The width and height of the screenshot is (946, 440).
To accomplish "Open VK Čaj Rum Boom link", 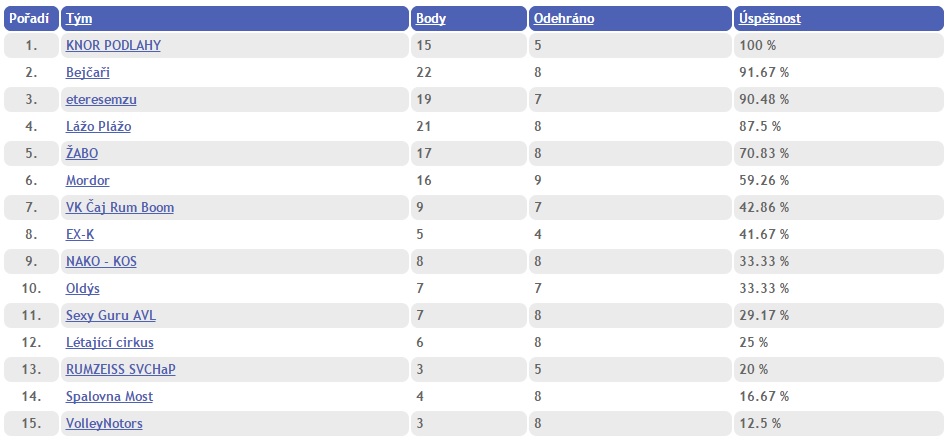I will 120,208.
